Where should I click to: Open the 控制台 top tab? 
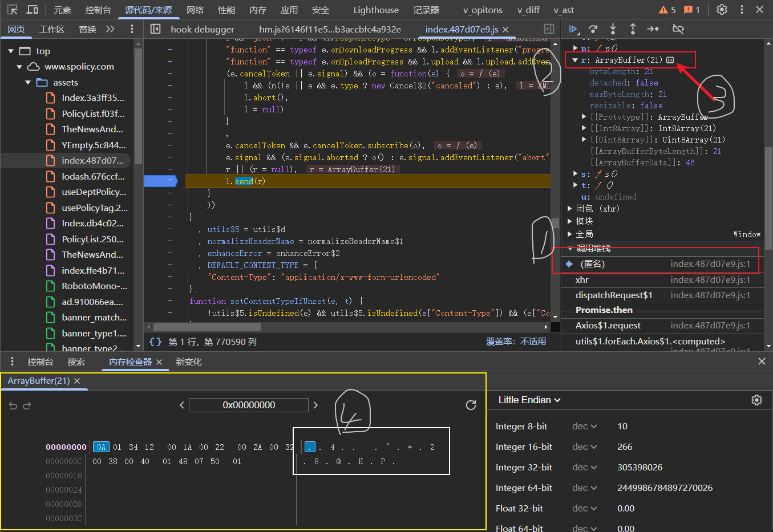98,10
